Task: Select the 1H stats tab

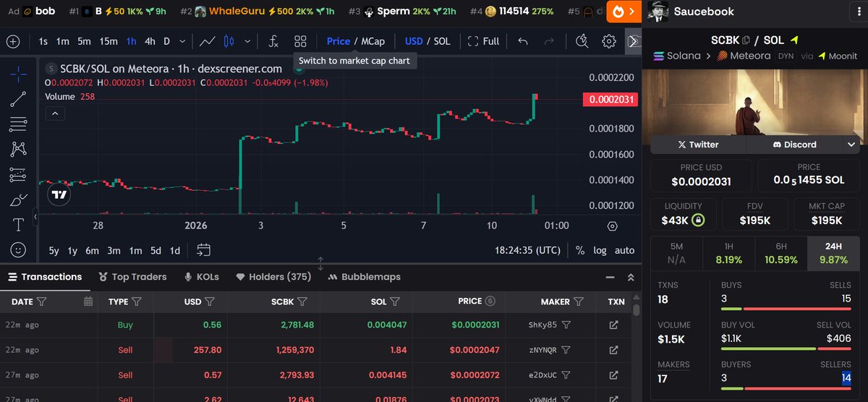Action: pos(728,253)
